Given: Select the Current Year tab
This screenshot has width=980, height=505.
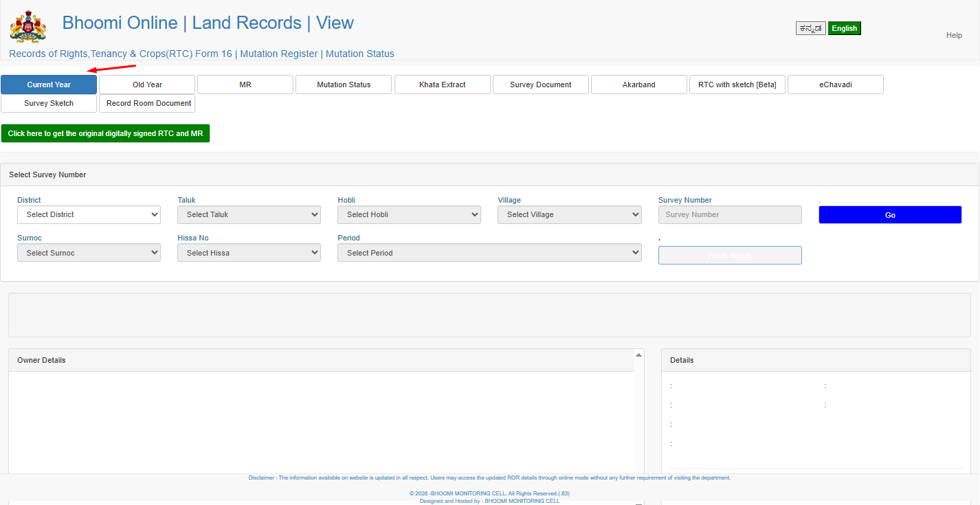Looking at the screenshot, I should click(x=49, y=85).
